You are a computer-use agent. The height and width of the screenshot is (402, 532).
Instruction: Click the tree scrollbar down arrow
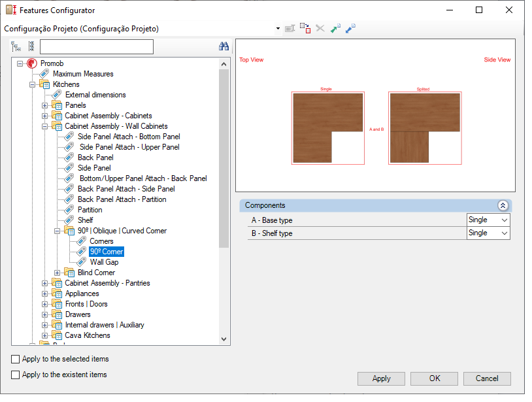(224, 339)
